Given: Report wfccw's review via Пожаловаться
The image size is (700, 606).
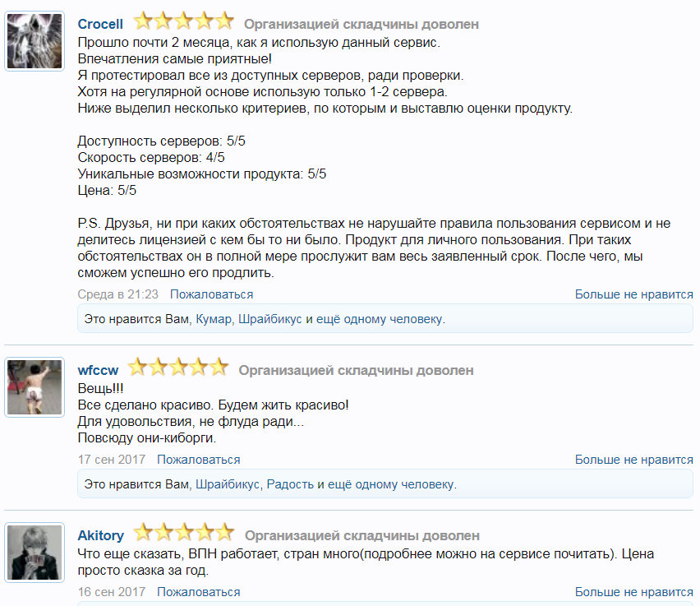Looking at the screenshot, I should 199,460.
